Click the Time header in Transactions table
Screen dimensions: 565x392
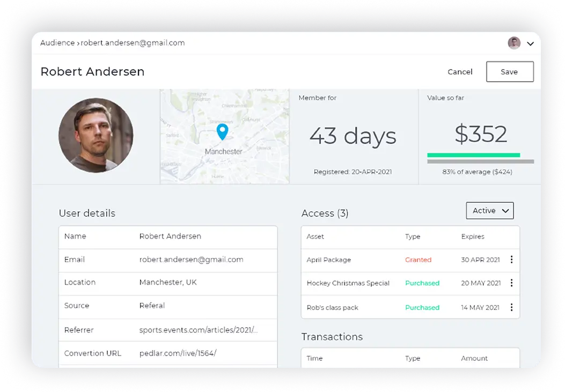[x=314, y=359]
